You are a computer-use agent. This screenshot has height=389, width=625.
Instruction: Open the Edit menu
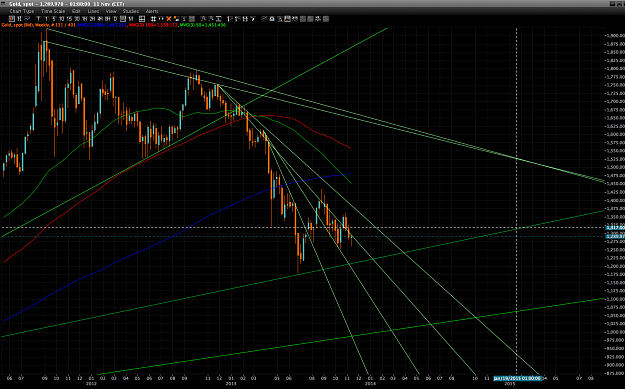click(76, 11)
